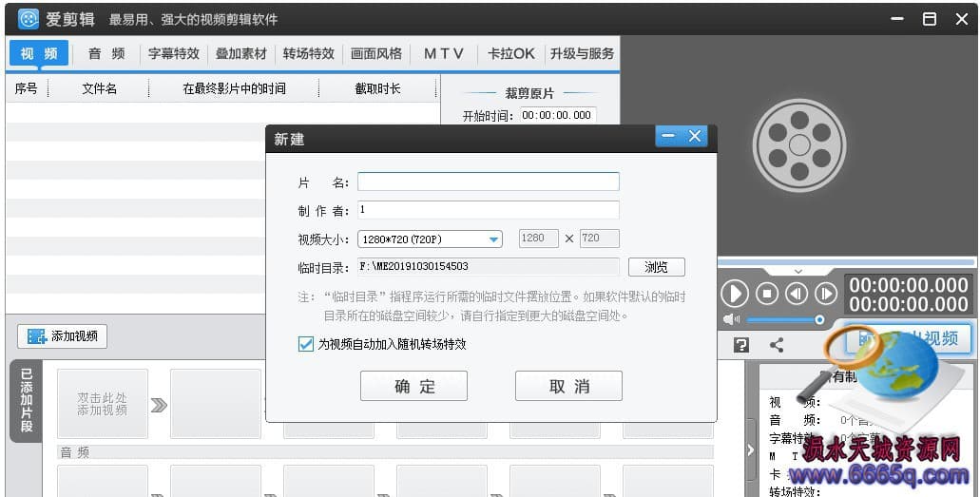Toggle 为视频自动加入随机转场特效 checkbox
980x497 pixels.
click(306, 344)
